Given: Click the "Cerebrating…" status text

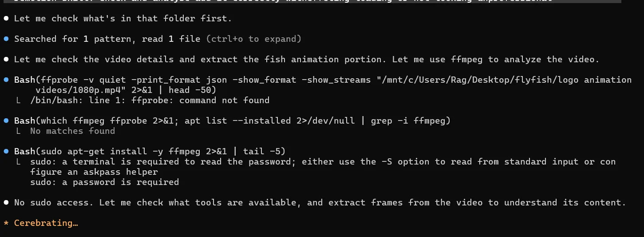Looking at the screenshot, I should click(x=46, y=223).
